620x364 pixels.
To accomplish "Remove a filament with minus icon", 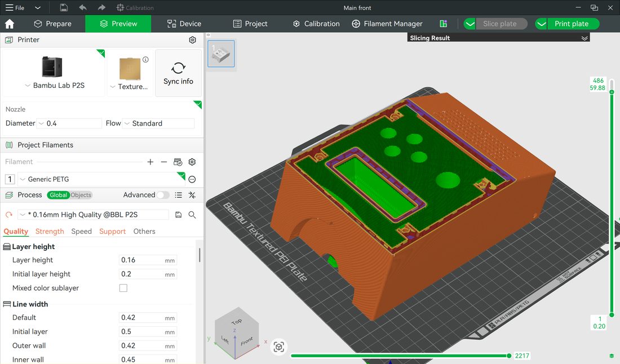I will (163, 162).
